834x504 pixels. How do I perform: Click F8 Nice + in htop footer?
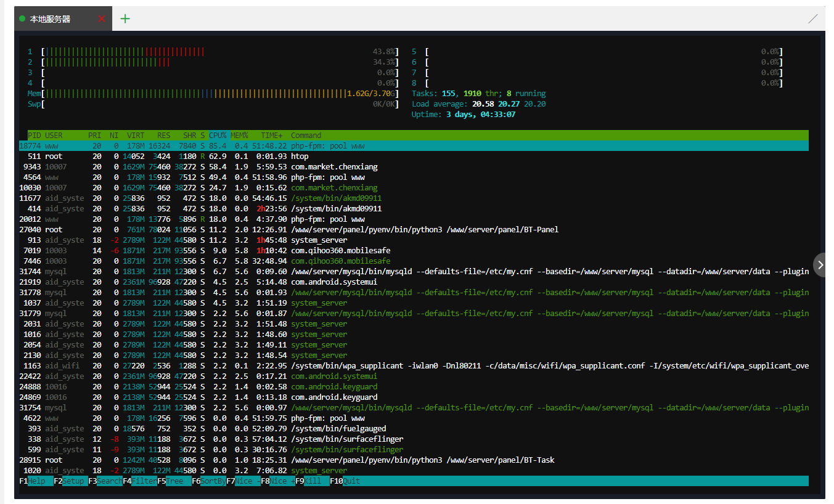(x=278, y=481)
